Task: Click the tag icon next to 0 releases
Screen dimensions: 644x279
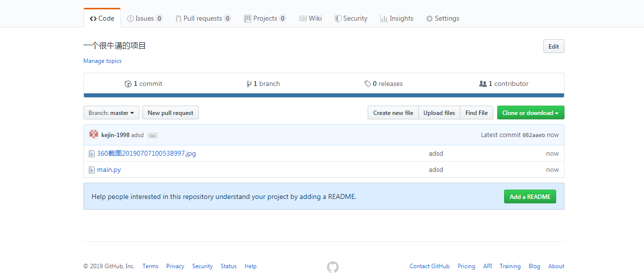Action: pyautogui.click(x=368, y=84)
